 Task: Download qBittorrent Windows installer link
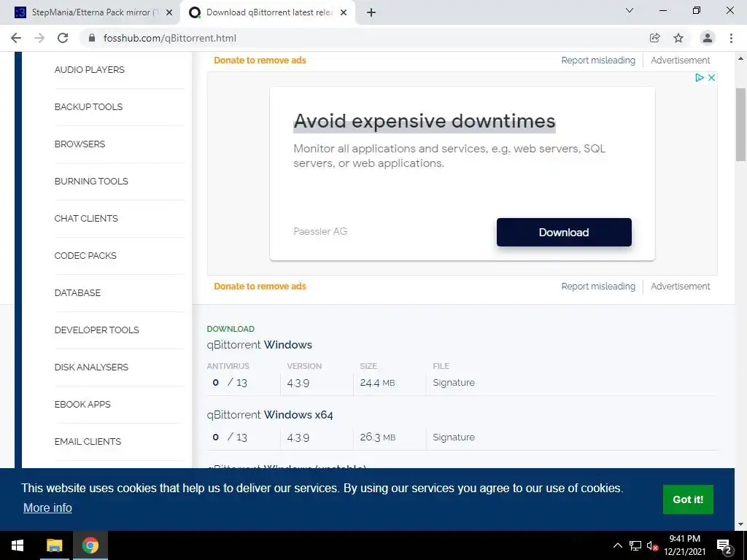(x=259, y=345)
